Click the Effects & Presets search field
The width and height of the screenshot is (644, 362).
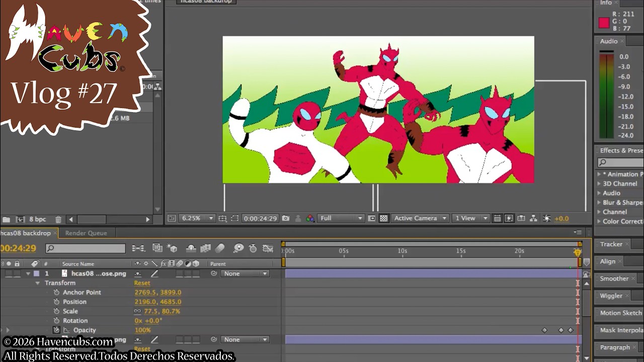click(620, 162)
